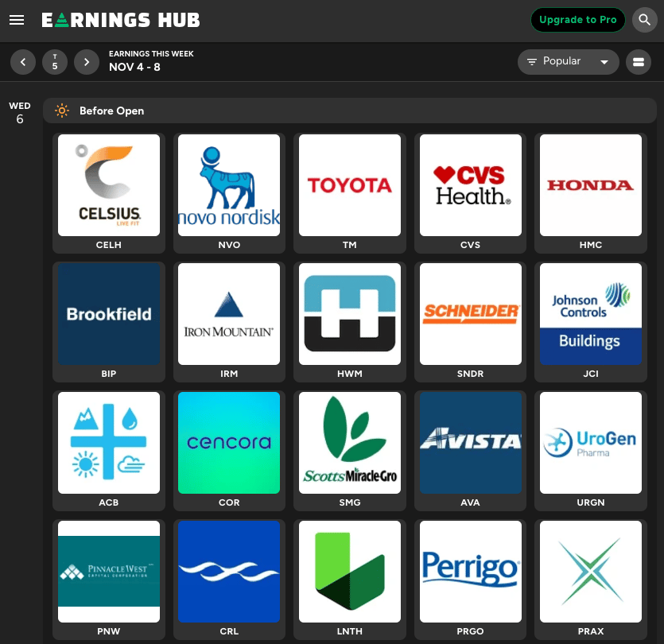Open the CRL blue wave card
Viewport: 664px width, 644px height.
pos(229,580)
